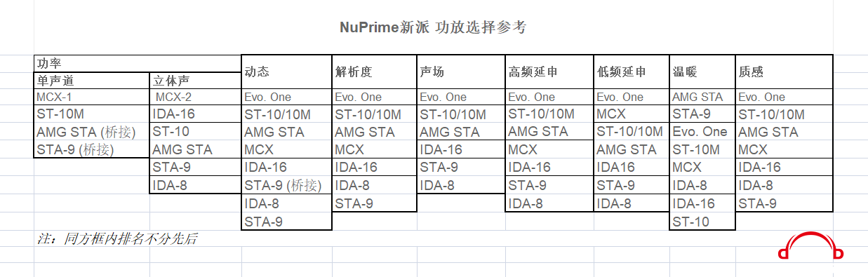
Task: Select the MCX-1 cell under 单声道
Action: point(92,97)
